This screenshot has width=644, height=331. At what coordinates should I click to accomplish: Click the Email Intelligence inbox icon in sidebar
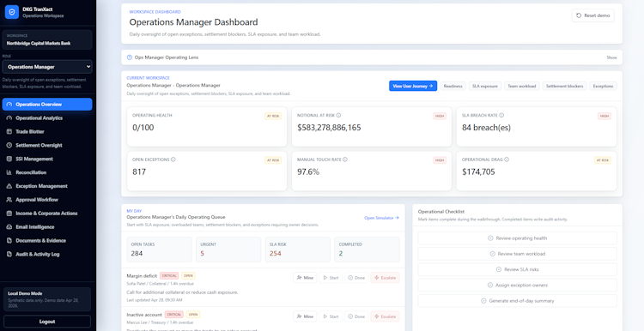[x=9, y=227]
